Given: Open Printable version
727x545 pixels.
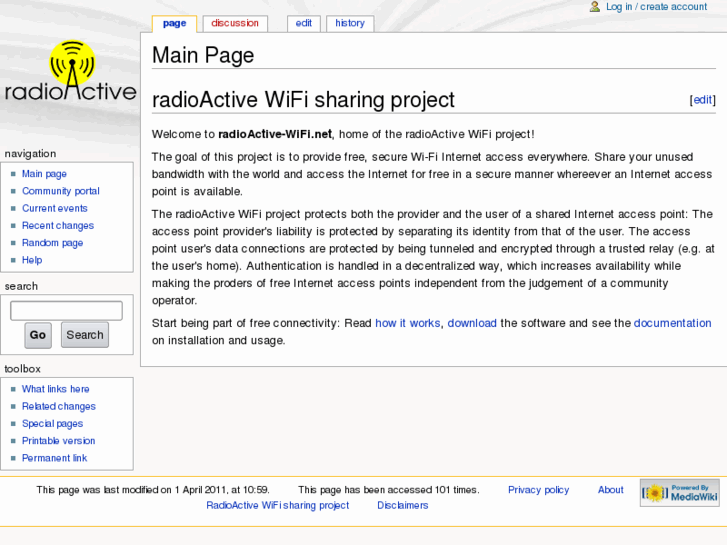Looking at the screenshot, I should click(x=58, y=441).
